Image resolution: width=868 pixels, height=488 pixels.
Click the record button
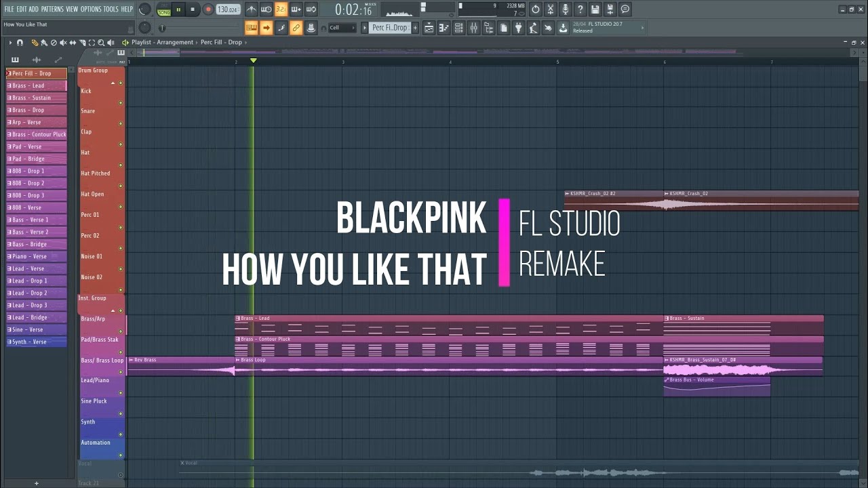208,9
